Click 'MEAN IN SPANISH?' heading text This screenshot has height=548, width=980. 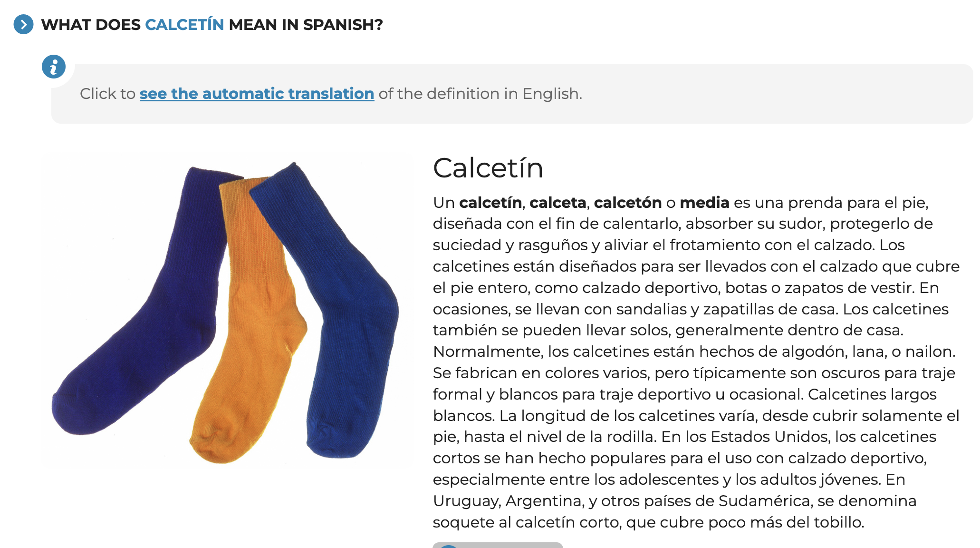(x=306, y=24)
